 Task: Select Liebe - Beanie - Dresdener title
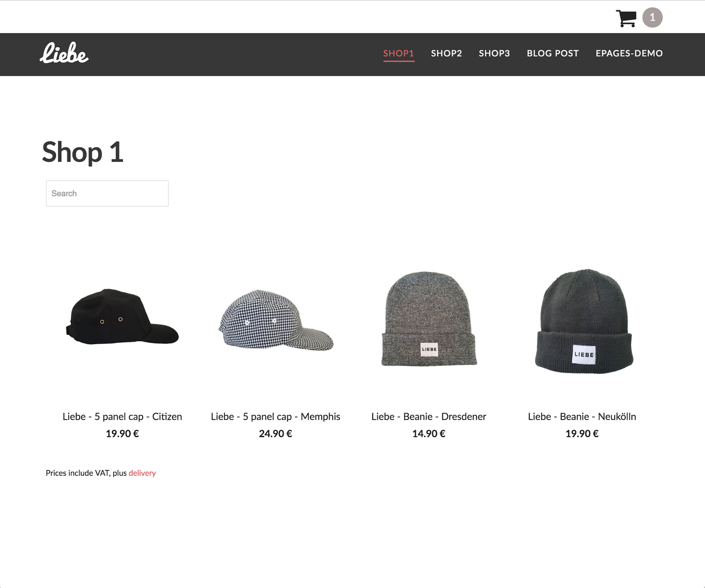tap(429, 417)
